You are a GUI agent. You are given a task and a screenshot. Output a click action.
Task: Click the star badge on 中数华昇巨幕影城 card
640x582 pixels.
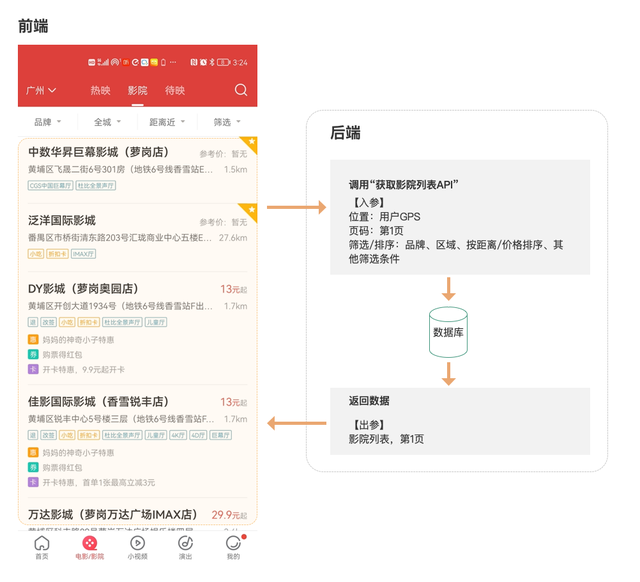(x=251, y=143)
